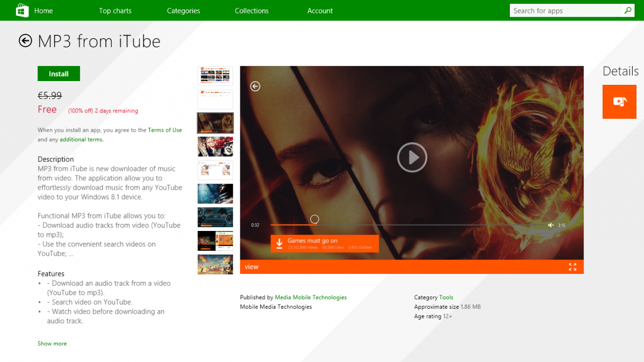Open publisher link Media Mobile Technologies
Screen dimensions: 644x362
click(311, 298)
